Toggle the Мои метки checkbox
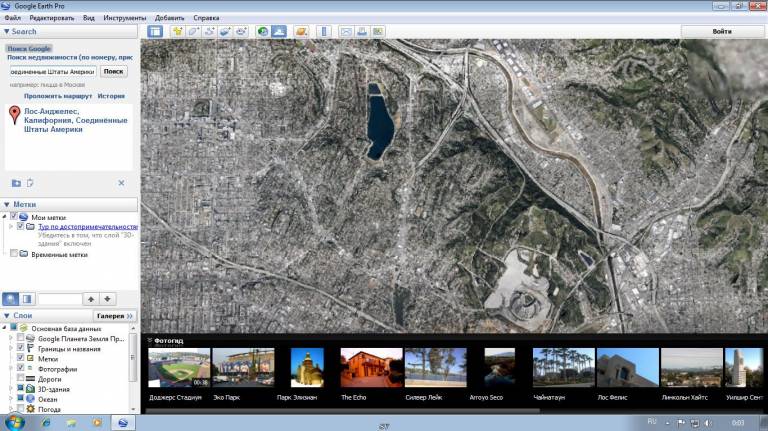The width and height of the screenshot is (768, 431). pyautogui.click(x=14, y=216)
